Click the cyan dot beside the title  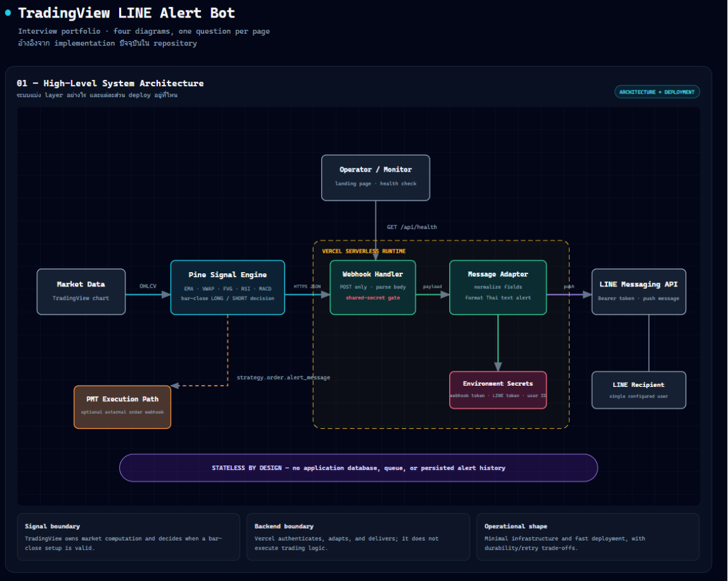(8, 13)
